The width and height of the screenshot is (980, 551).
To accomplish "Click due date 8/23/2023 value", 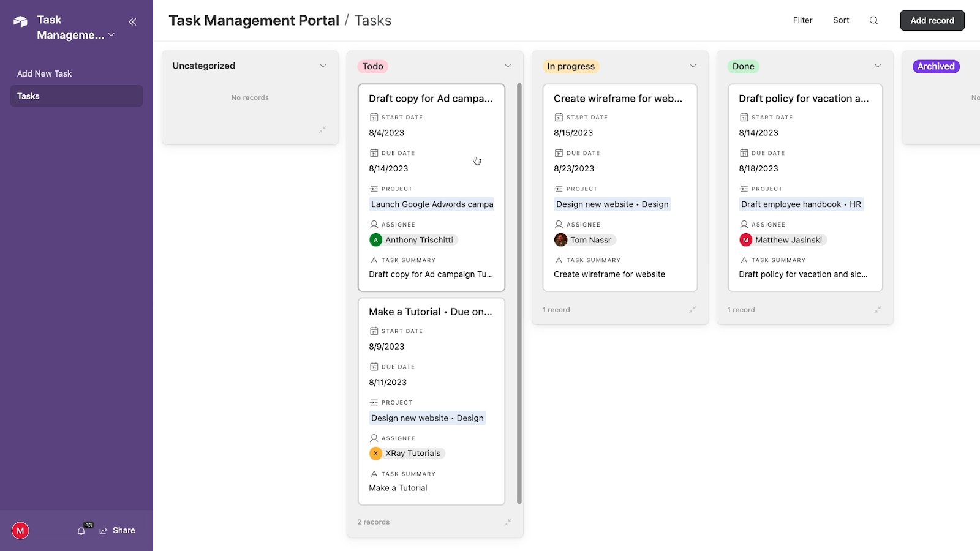I will (574, 168).
